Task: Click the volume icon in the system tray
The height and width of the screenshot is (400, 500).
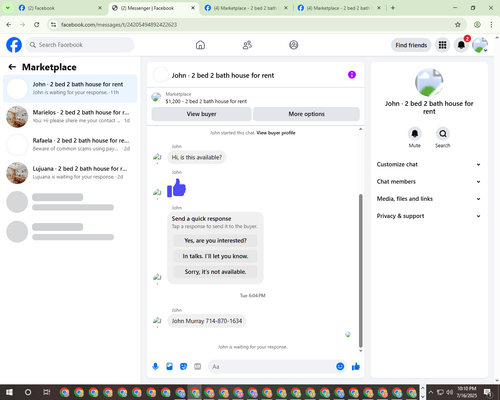Action: pos(449,392)
